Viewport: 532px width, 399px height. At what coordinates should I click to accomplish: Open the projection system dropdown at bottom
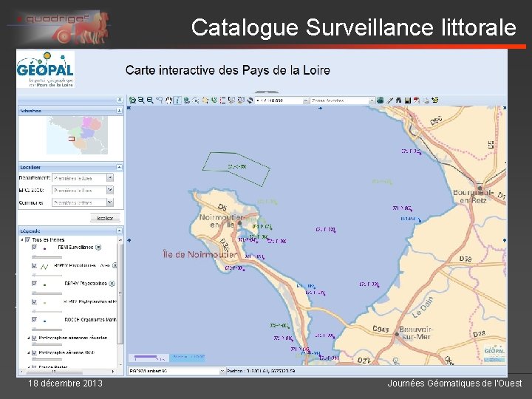[222, 371]
